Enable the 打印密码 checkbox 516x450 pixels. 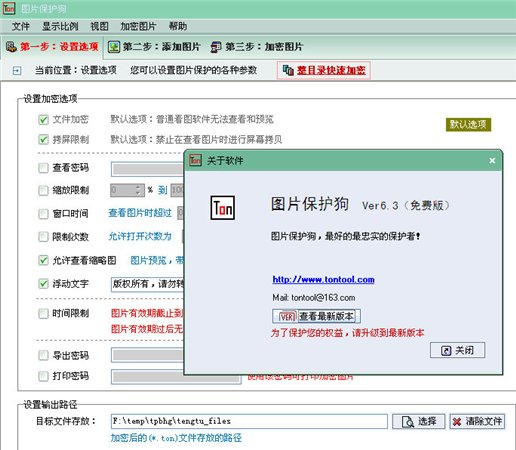tap(43, 376)
